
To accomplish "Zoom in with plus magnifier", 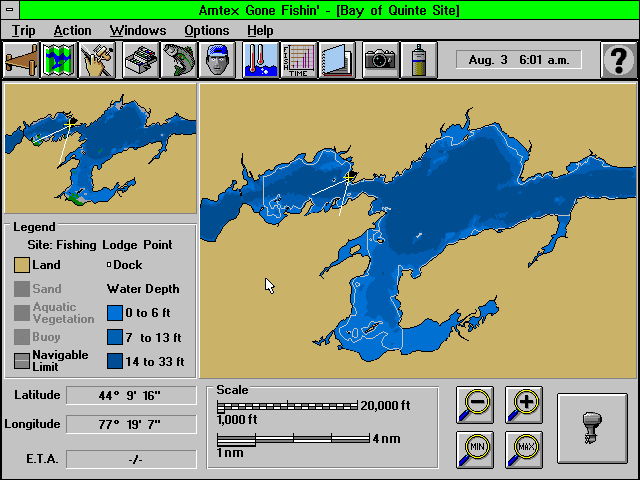I will pyautogui.click(x=524, y=405).
